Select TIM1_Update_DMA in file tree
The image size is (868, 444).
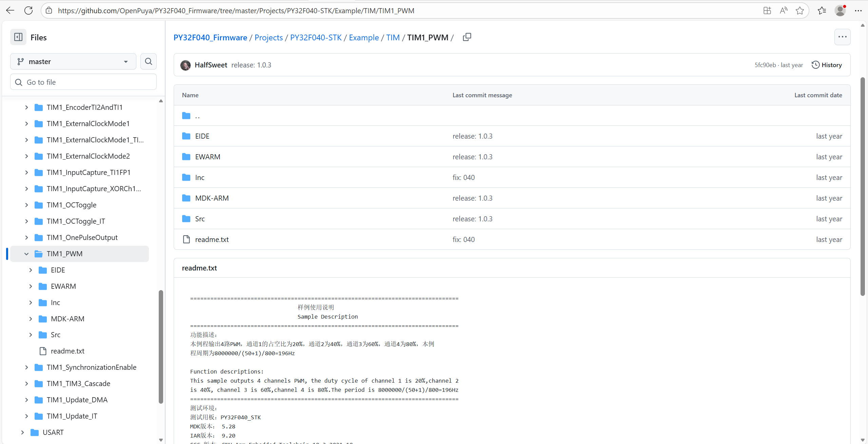tap(77, 400)
